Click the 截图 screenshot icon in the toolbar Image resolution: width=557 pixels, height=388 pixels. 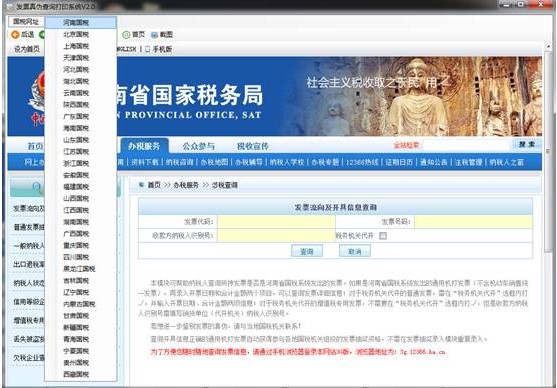pos(154,35)
